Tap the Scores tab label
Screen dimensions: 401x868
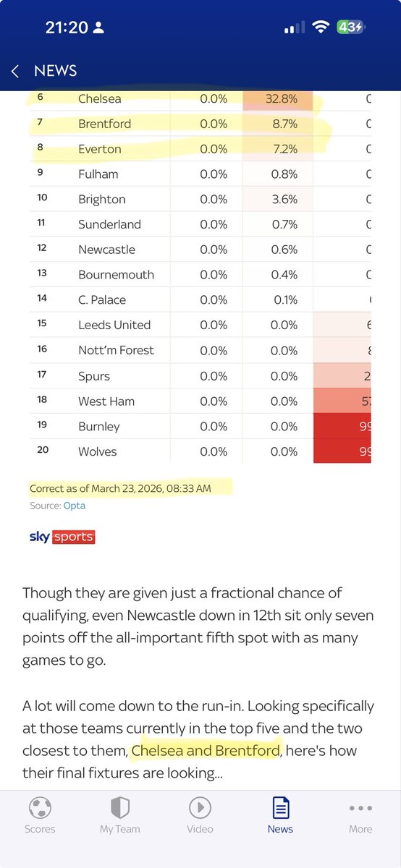point(40,829)
